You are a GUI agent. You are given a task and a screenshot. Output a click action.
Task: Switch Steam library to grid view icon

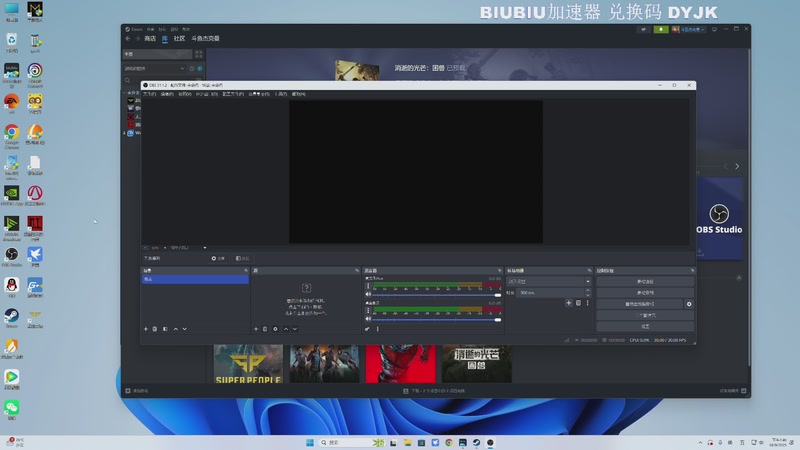click(x=198, y=54)
